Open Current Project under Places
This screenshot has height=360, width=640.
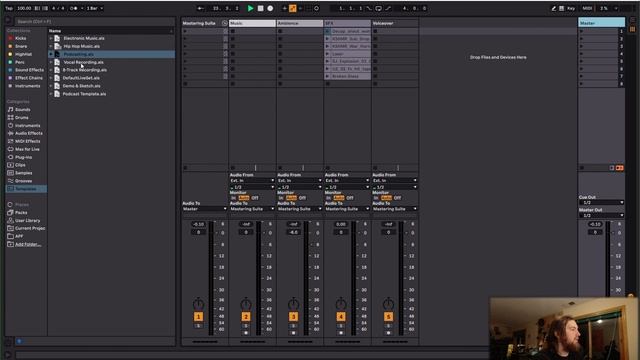pyautogui.click(x=29, y=229)
